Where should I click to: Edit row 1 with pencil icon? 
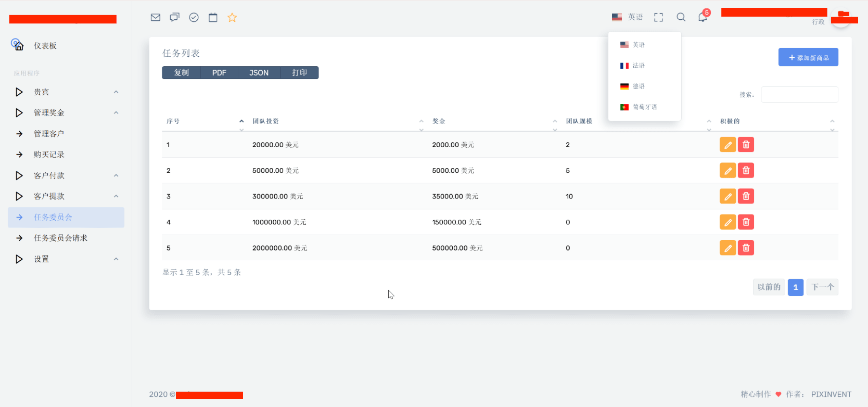[x=728, y=145]
